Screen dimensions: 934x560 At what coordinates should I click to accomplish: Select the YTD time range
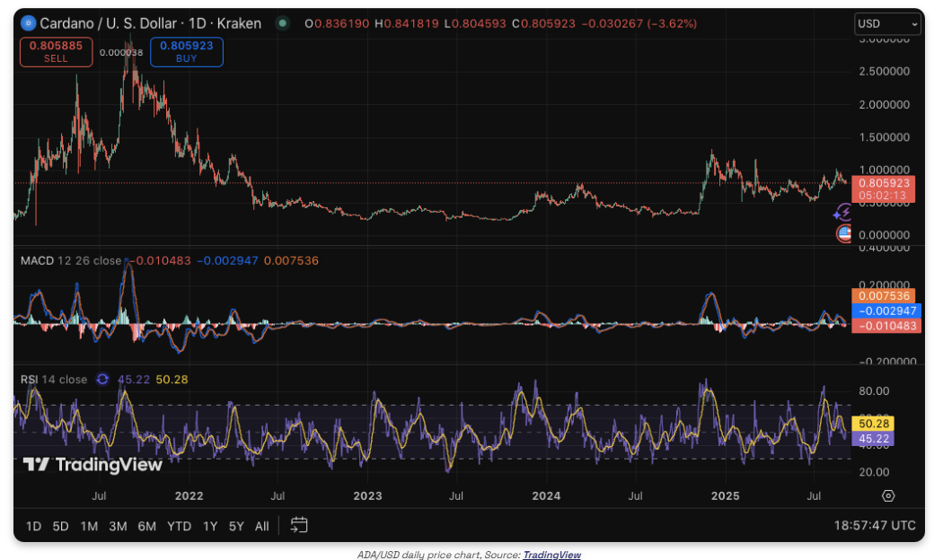click(179, 526)
